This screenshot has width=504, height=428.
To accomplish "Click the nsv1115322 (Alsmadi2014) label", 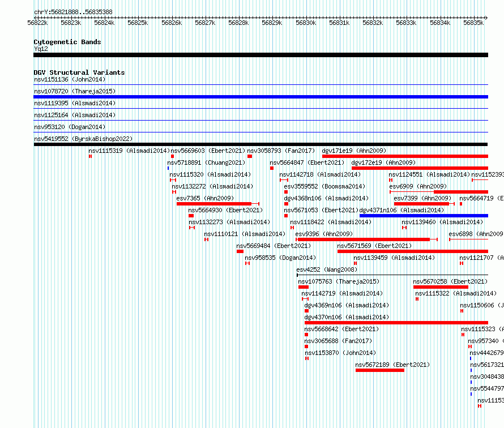I will 456,293.
